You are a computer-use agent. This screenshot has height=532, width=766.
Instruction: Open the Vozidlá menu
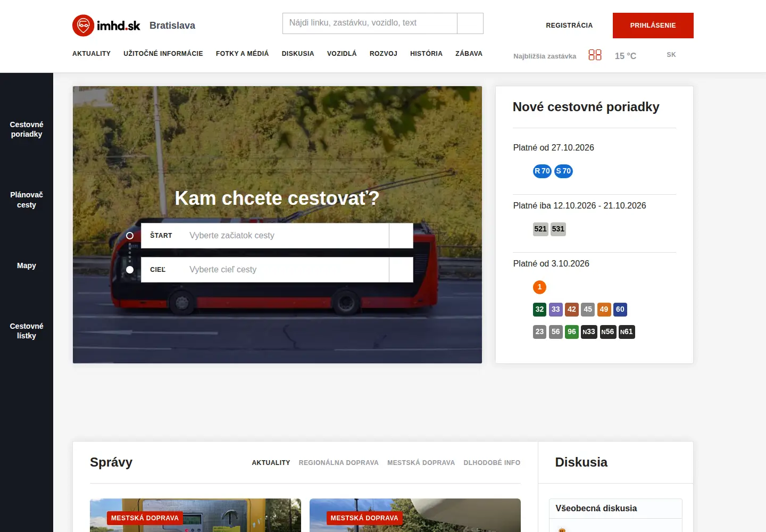click(x=342, y=54)
